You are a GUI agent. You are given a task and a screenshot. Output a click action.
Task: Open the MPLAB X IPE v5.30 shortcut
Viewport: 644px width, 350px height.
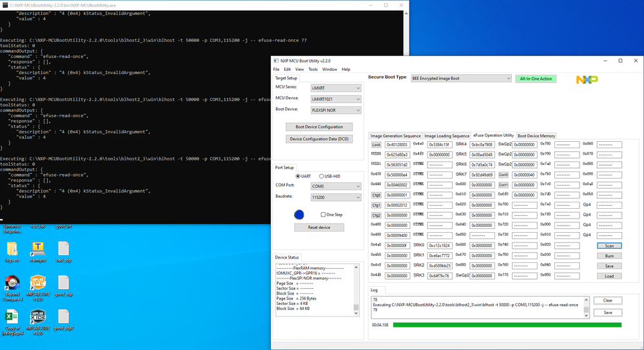point(38,288)
